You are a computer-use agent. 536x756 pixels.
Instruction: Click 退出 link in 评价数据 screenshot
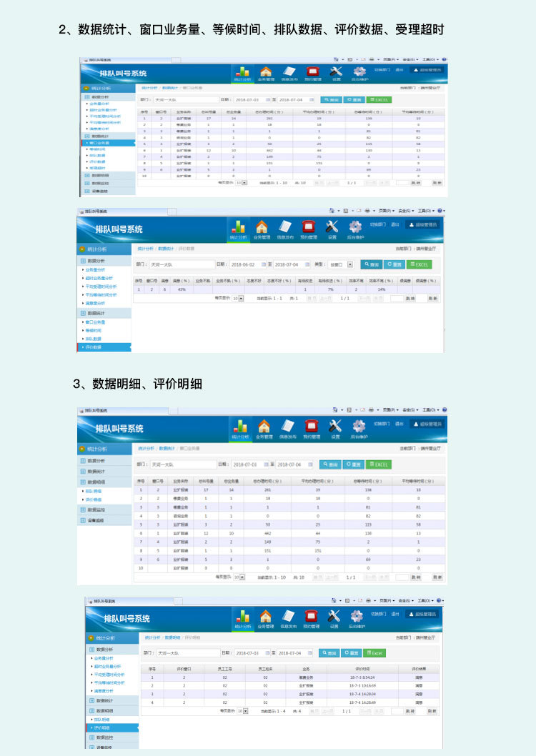(x=395, y=224)
